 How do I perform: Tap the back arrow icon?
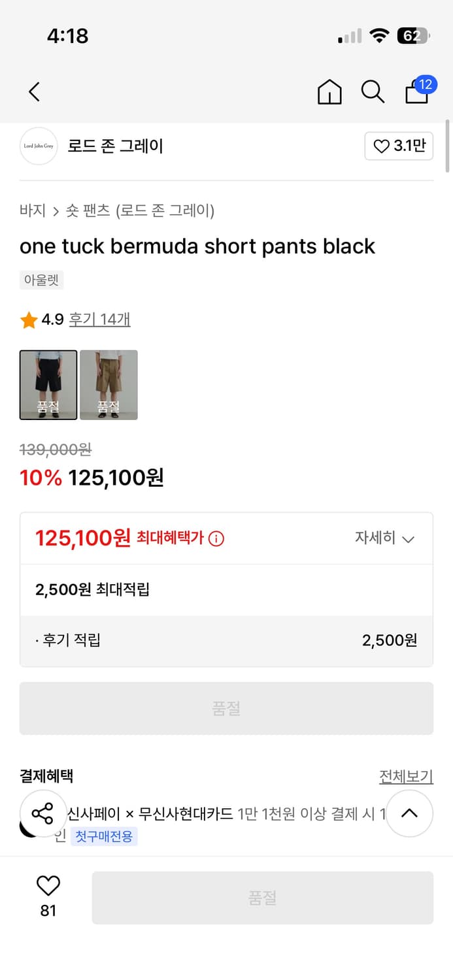pyautogui.click(x=35, y=92)
